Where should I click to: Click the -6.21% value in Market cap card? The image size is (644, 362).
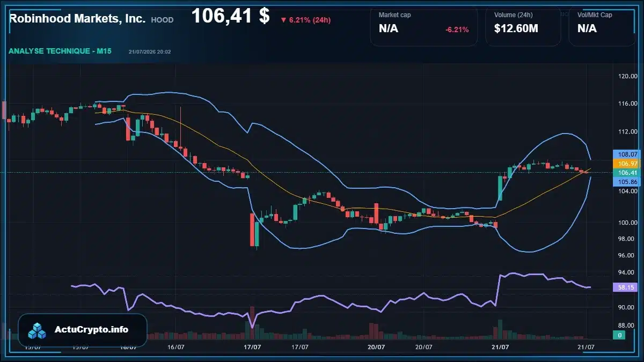457,29
